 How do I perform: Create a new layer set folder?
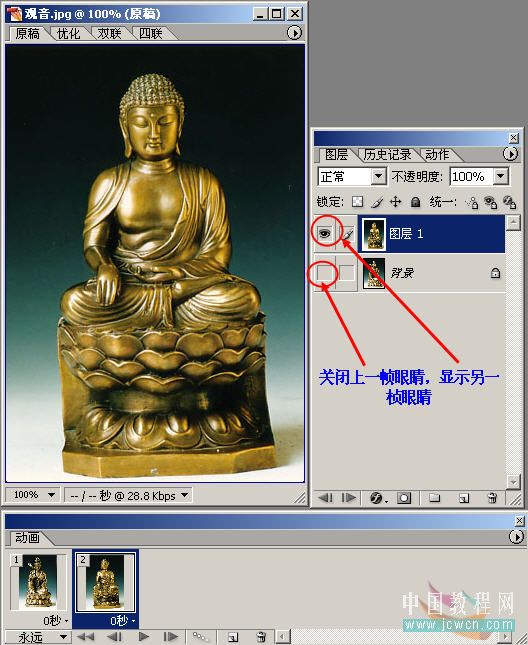434,498
